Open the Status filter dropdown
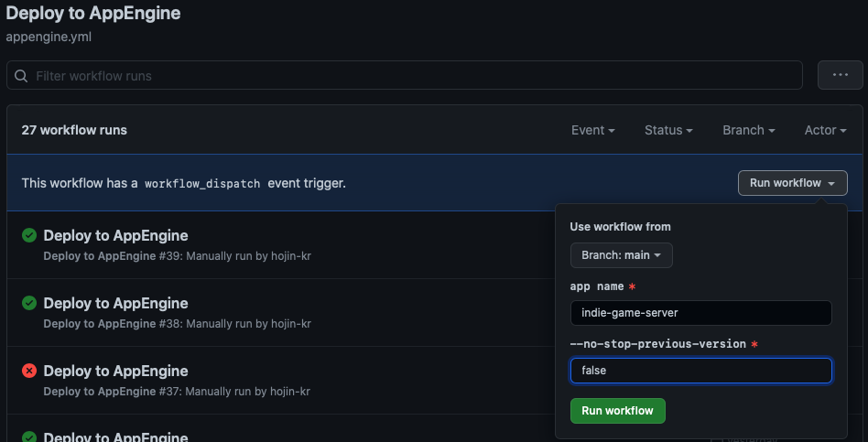This screenshot has width=868, height=442. tap(668, 131)
